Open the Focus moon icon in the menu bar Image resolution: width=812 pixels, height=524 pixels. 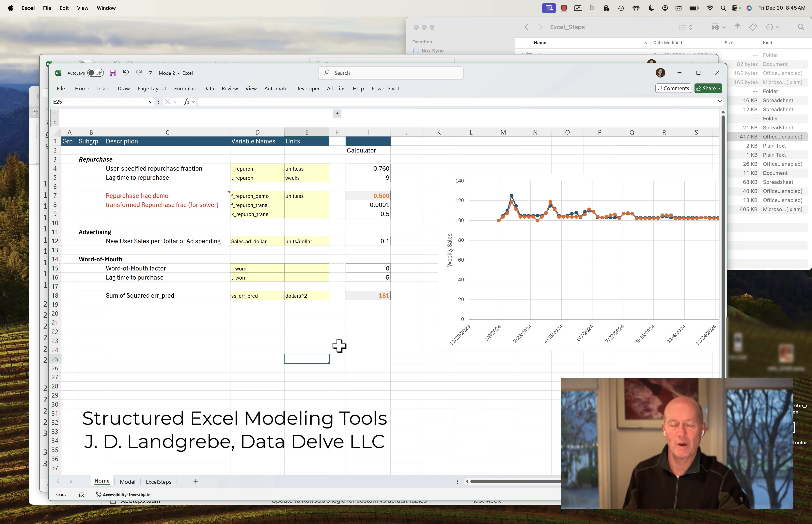click(x=651, y=8)
